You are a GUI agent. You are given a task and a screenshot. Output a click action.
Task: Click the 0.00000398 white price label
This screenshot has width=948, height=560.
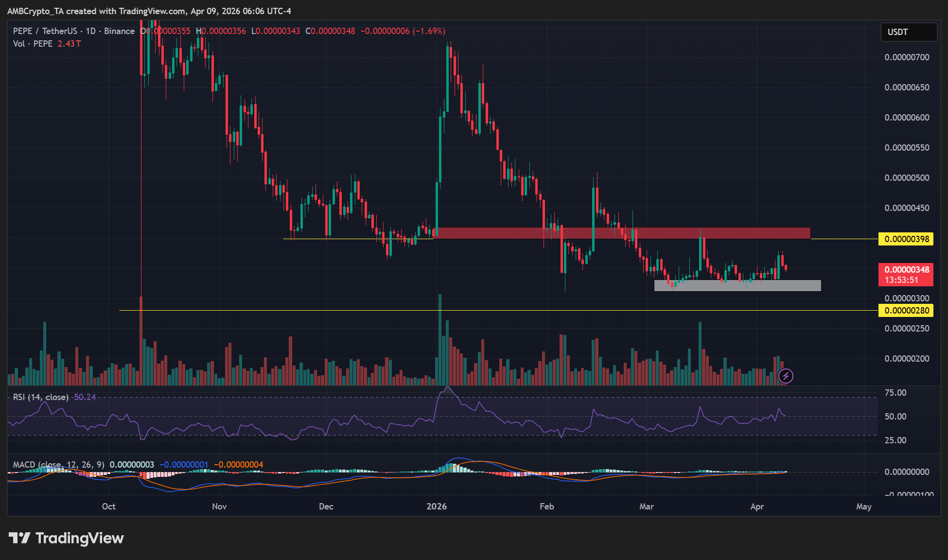point(906,239)
